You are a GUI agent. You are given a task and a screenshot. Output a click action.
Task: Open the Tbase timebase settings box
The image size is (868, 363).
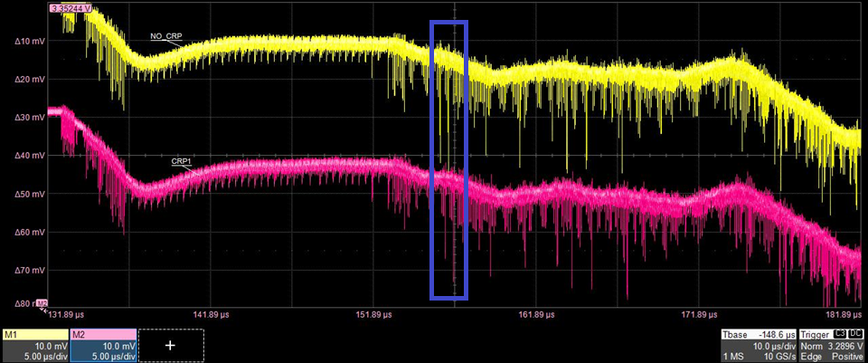(x=759, y=346)
